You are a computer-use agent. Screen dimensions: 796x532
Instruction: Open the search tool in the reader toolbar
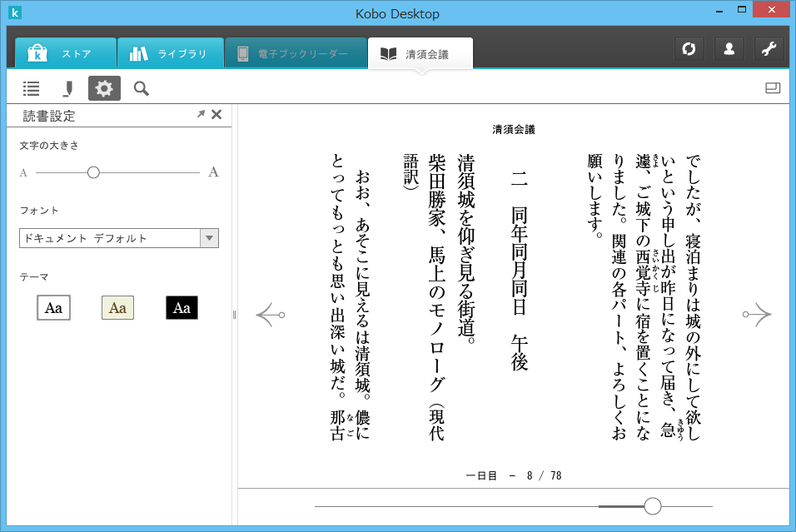point(140,88)
